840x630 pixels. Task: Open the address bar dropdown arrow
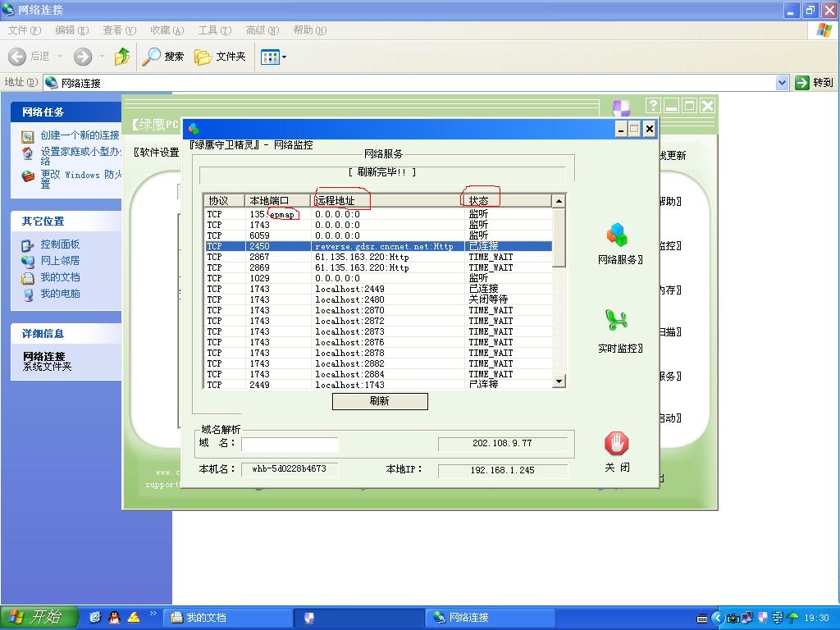(782, 83)
